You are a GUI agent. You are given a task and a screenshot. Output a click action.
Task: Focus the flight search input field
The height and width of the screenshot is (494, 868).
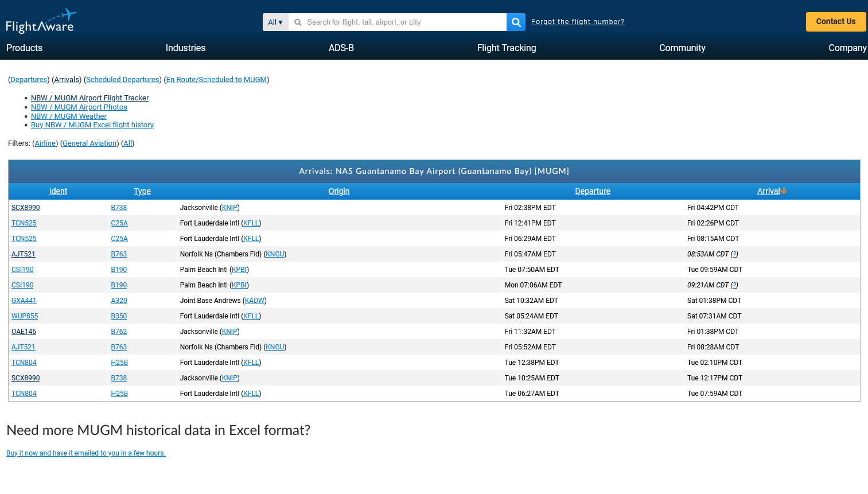(398, 22)
